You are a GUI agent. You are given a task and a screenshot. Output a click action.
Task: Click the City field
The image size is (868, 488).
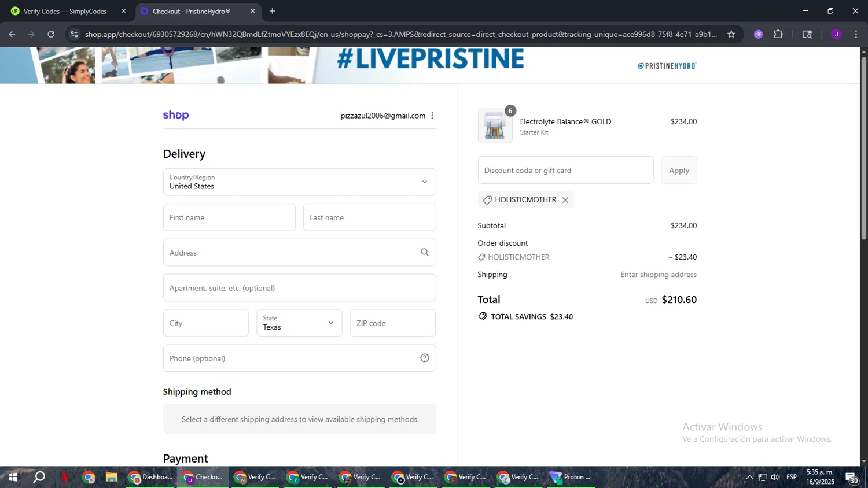[206, 323]
